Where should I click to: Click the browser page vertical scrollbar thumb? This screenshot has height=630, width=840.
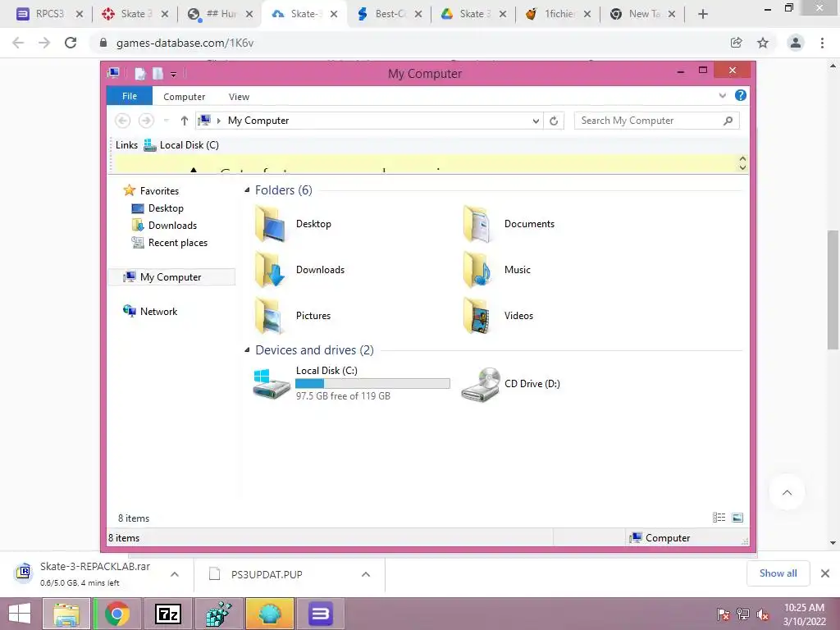pyautogui.click(x=833, y=290)
